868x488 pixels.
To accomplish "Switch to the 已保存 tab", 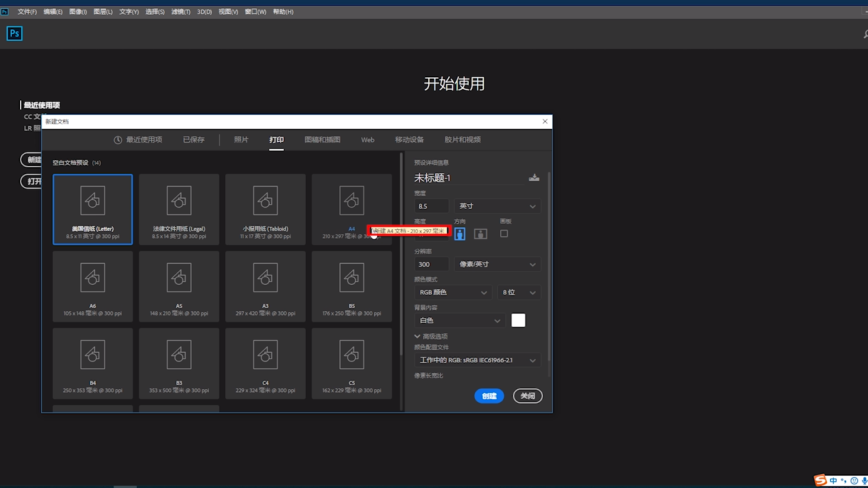I will point(193,140).
